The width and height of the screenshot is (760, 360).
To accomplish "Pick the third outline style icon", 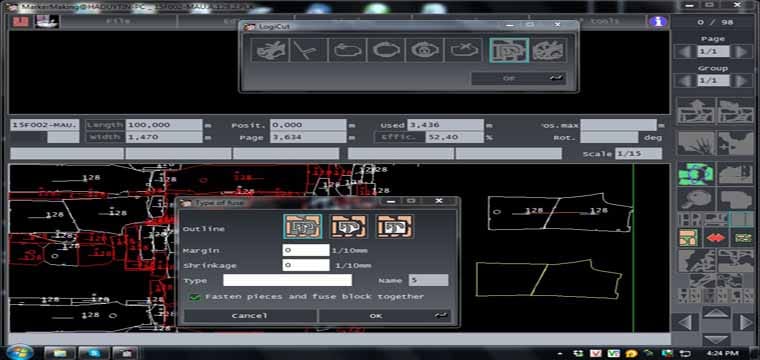I will (x=395, y=227).
